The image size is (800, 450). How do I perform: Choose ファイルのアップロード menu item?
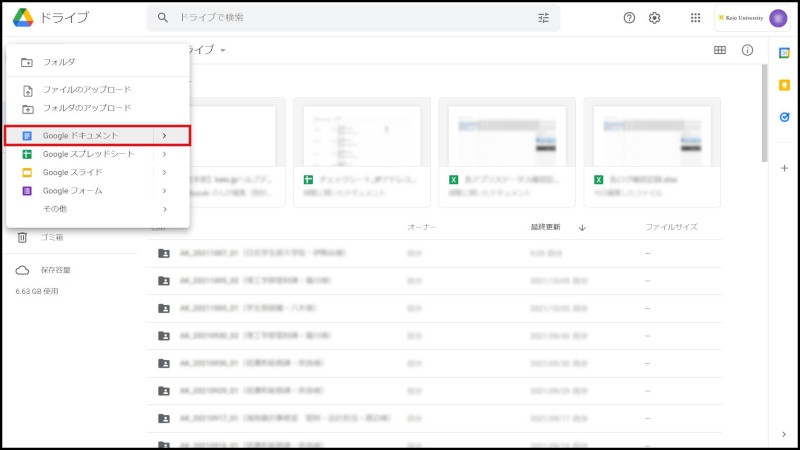coord(86,90)
